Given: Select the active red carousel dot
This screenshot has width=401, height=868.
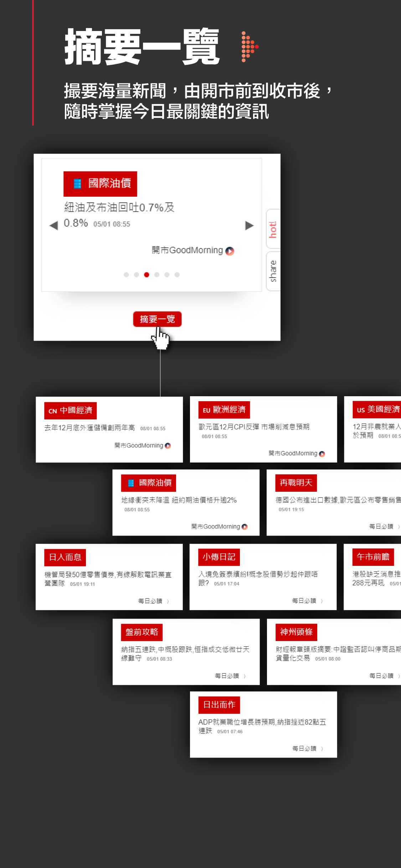Looking at the screenshot, I should (146, 275).
